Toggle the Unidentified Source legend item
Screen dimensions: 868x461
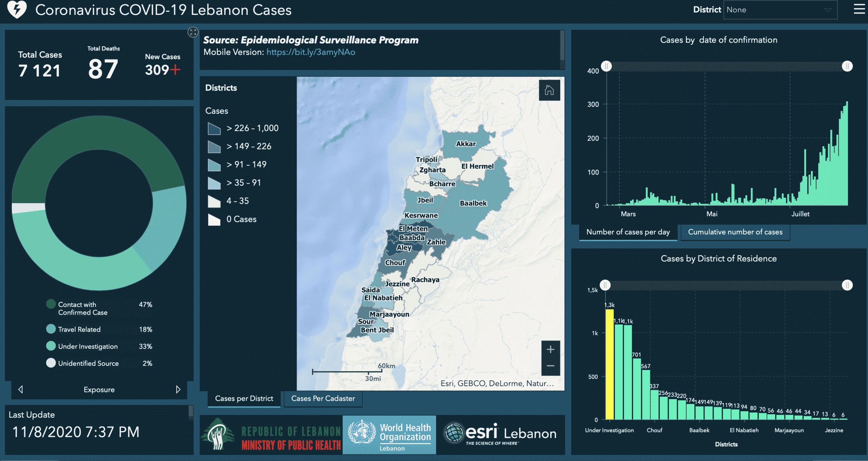88,363
